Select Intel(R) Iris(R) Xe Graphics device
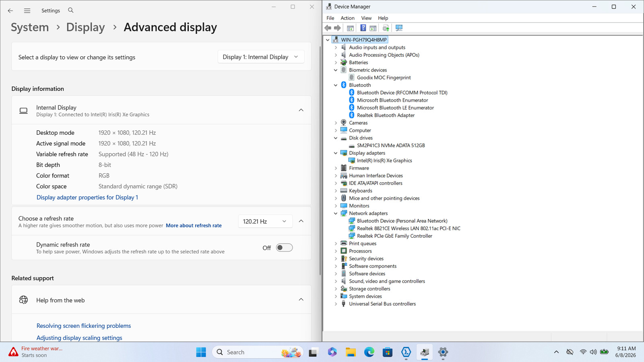 (x=384, y=160)
